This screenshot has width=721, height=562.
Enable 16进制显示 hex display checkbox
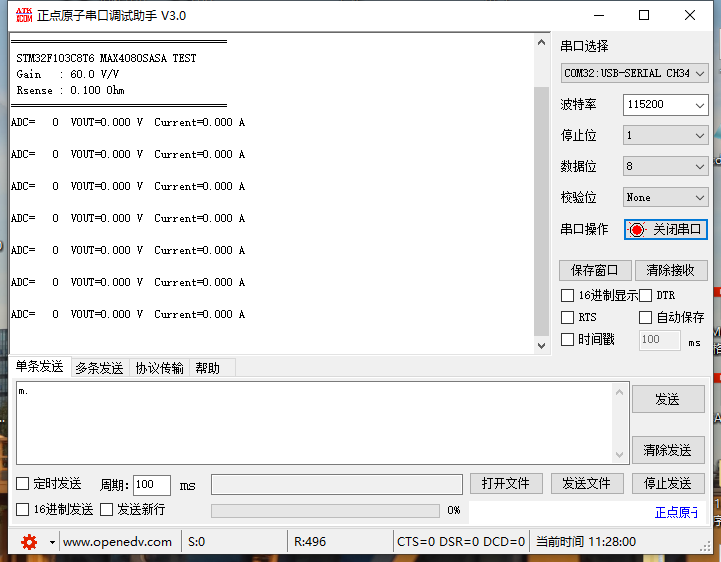(567, 295)
